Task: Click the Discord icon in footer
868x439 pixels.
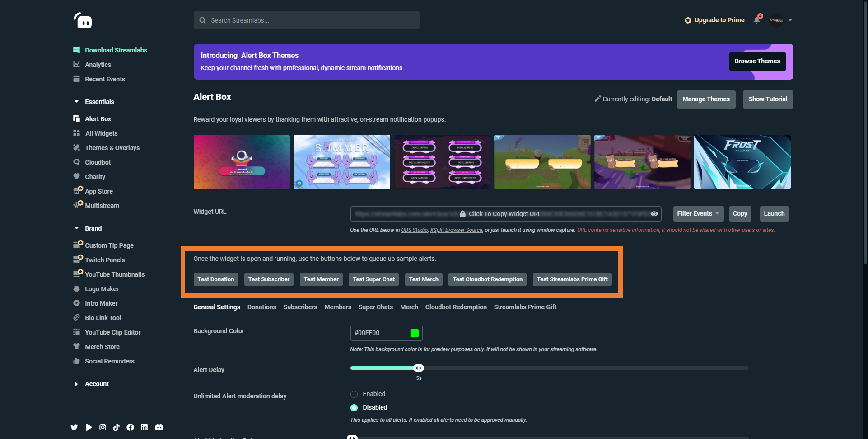Action: (159, 427)
